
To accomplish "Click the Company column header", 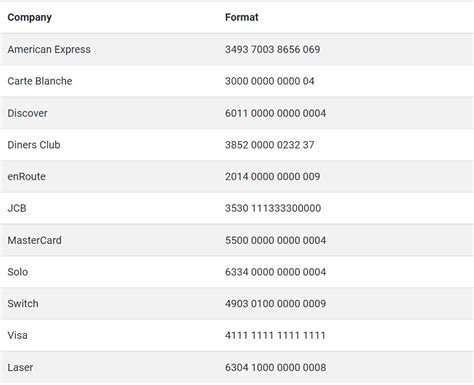I will [x=29, y=17].
